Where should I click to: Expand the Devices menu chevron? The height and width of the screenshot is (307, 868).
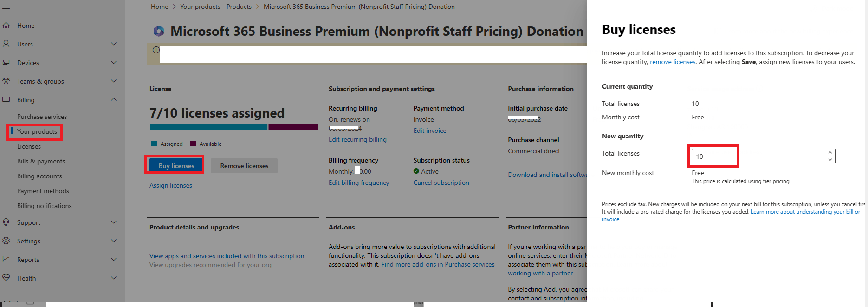(114, 63)
